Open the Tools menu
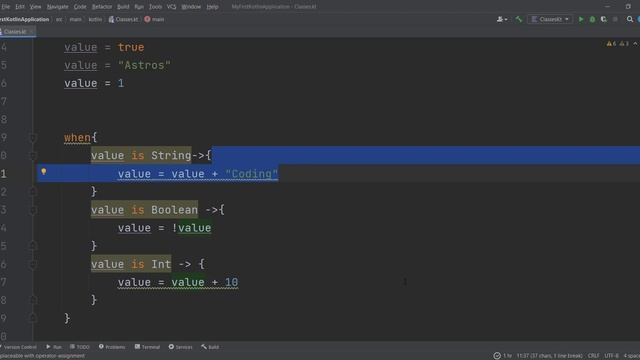Screen dimensions: 640x360 click(x=155, y=7)
